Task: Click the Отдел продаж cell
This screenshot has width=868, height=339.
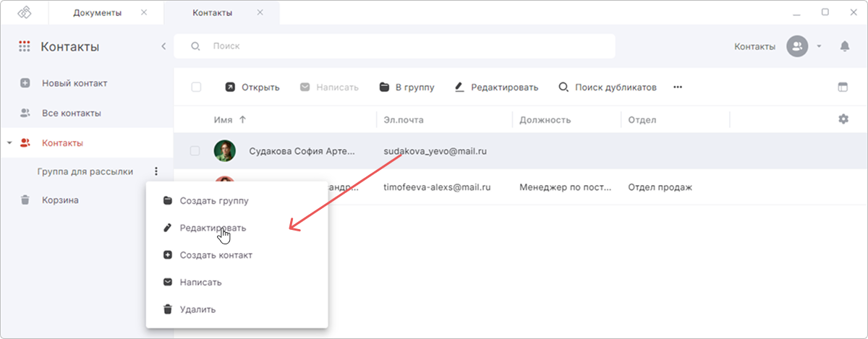Action: 660,187
